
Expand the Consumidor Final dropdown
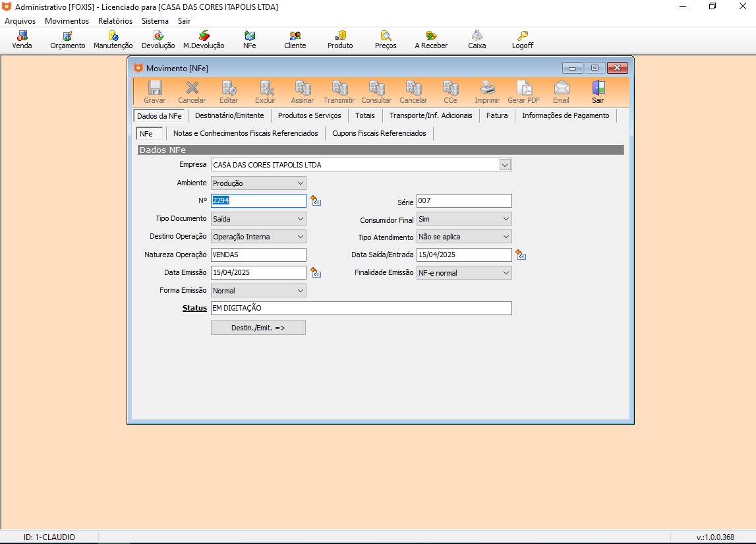(x=506, y=219)
